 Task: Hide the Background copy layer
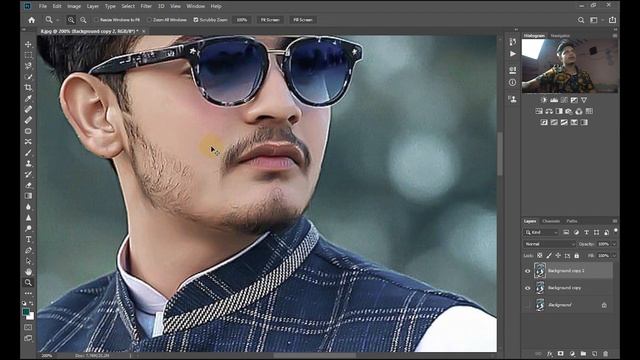[527, 288]
